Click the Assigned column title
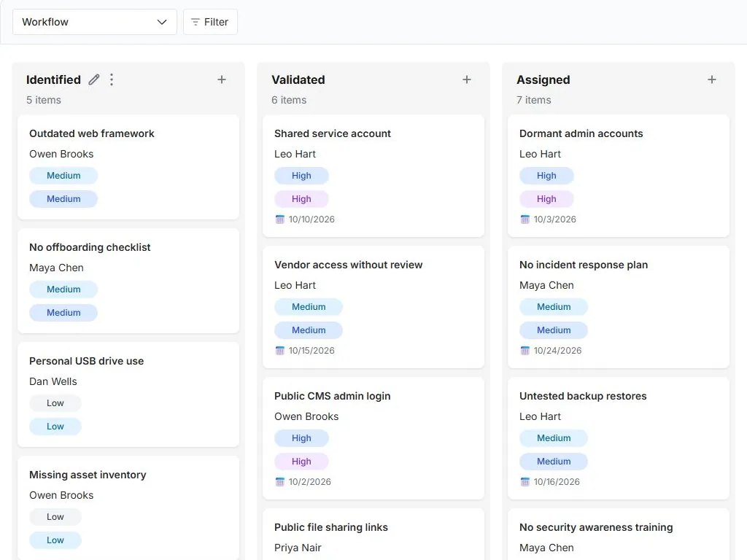This screenshot has height=560, width=747. click(x=543, y=79)
